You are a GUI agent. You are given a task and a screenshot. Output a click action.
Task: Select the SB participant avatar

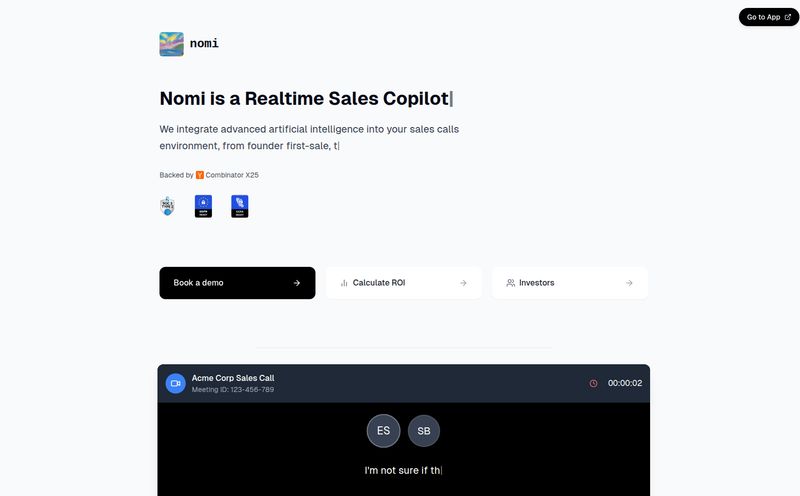(x=424, y=431)
